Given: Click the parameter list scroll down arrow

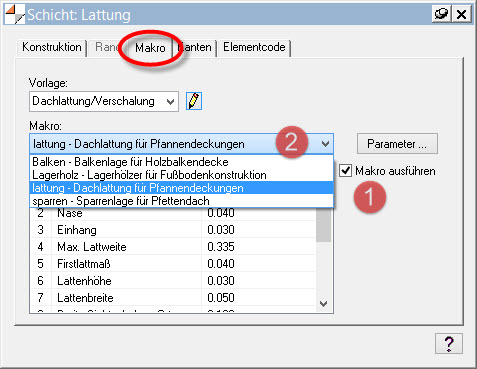Looking at the screenshot, I should pos(323,304).
